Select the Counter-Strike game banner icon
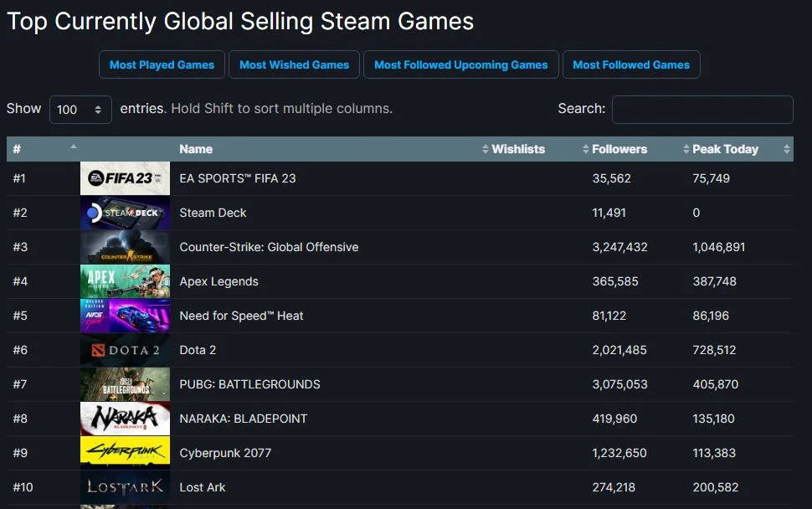This screenshot has width=812, height=509. coord(125,247)
